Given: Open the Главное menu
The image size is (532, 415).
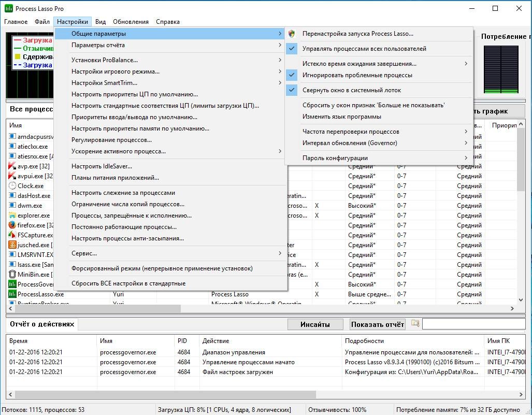Looking at the screenshot, I should pos(16,22).
